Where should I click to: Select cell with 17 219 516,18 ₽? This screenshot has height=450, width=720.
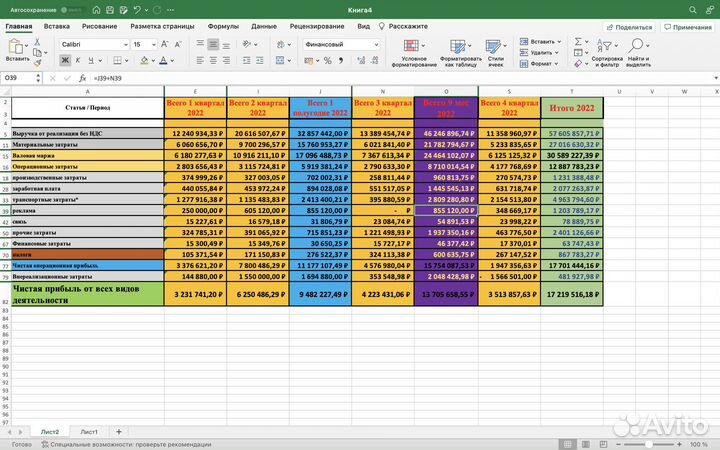pos(572,294)
